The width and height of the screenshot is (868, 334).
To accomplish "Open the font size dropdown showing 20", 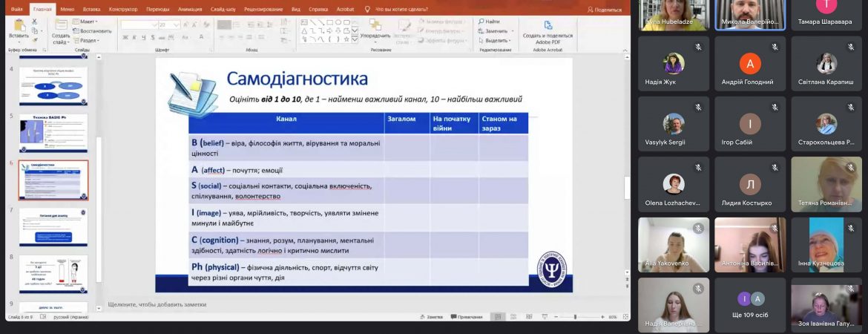I will [x=177, y=25].
